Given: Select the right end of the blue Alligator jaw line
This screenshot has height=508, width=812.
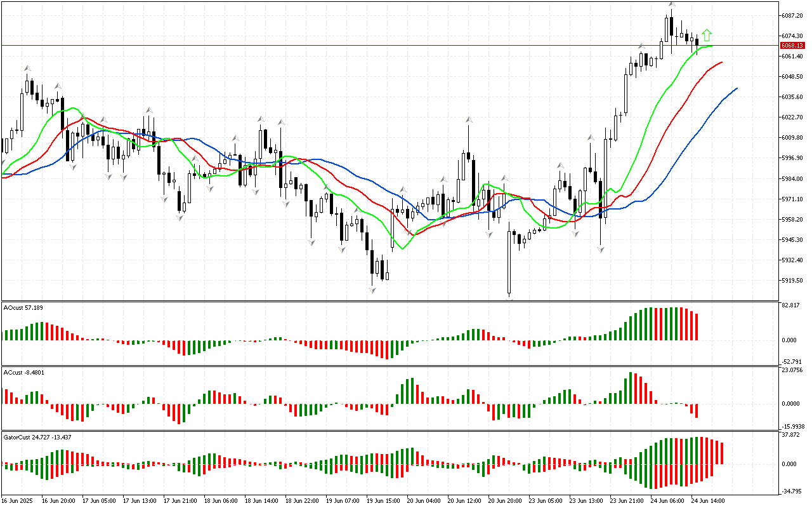Looking at the screenshot, I should (736, 88).
